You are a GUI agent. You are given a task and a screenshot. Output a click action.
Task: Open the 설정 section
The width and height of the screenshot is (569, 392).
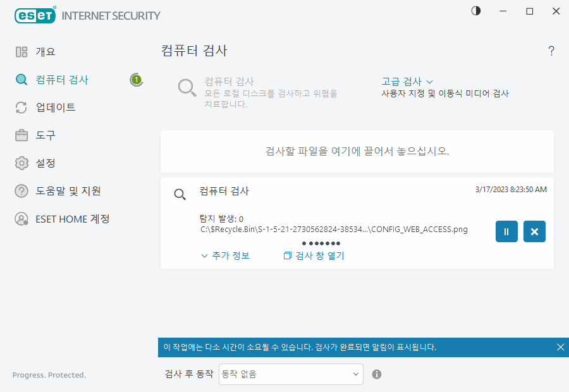(x=43, y=163)
